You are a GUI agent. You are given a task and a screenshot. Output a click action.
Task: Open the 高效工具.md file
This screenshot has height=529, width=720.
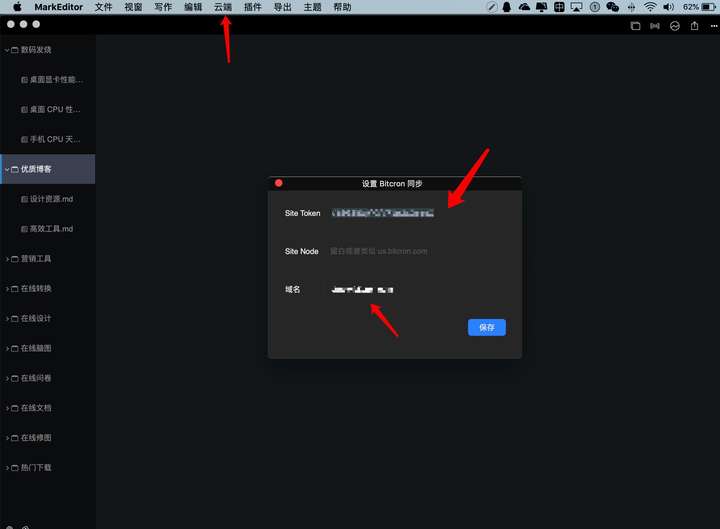tap(48, 229)
